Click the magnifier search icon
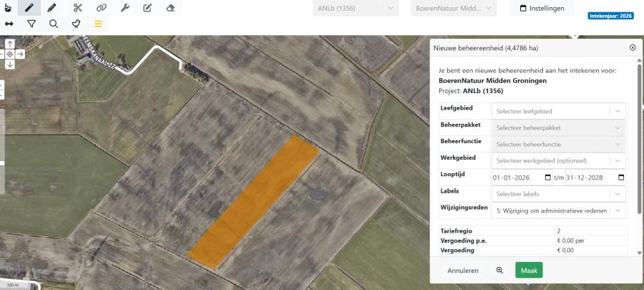Image resolution: width=644 pixels, height=290 pixels. [x=54, y=24]
